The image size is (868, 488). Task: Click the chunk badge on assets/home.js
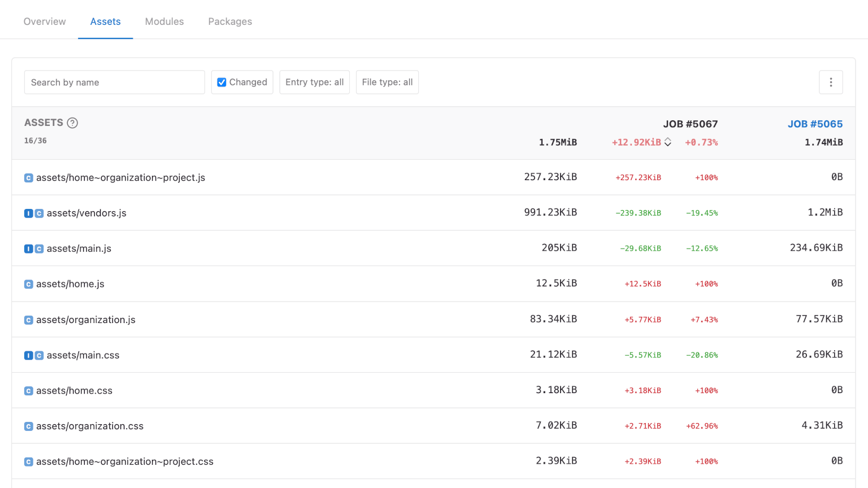coord(28,284)
